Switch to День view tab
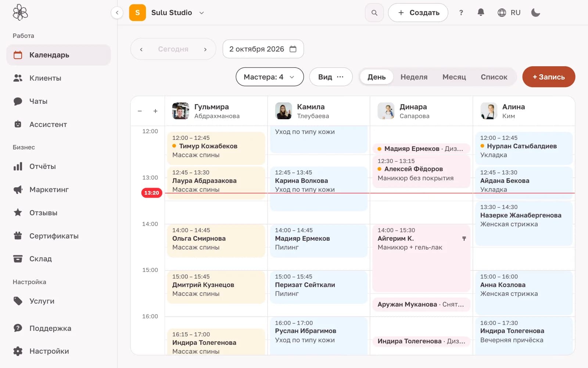The height and width of the screenshot is (368, 588). coord(377,77)
